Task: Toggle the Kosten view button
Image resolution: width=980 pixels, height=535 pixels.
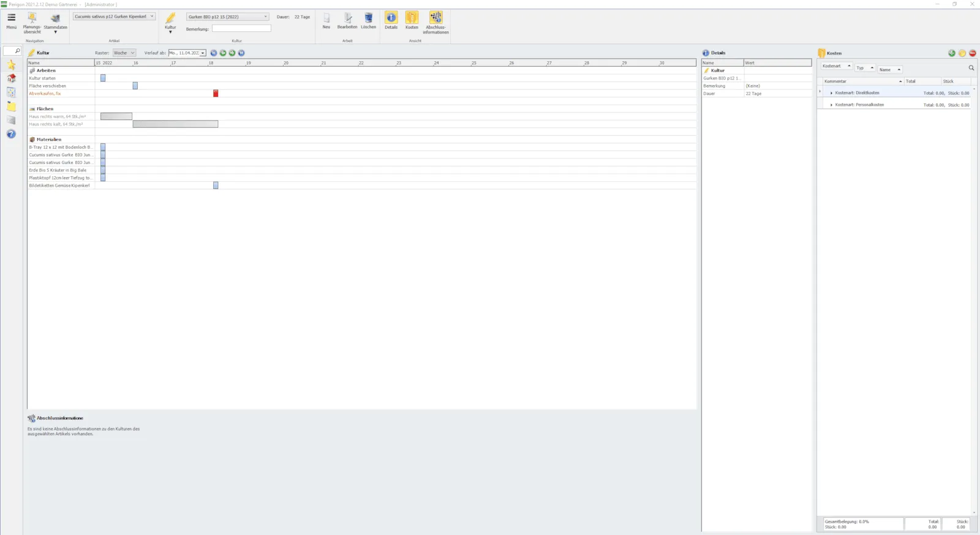Action: [412, 20]
